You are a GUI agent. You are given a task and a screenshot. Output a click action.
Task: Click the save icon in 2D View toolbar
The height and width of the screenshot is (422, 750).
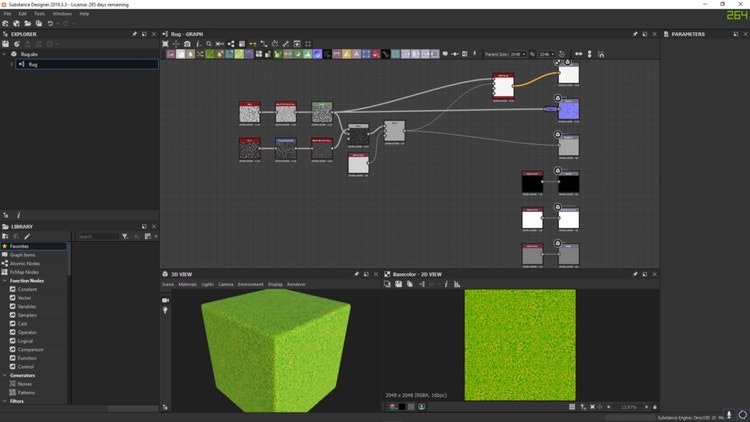click(398, 284)
